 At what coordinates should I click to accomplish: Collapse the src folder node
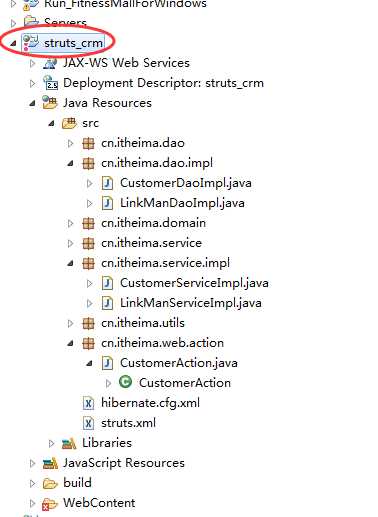pyautogui.click(x=51, y=123)
